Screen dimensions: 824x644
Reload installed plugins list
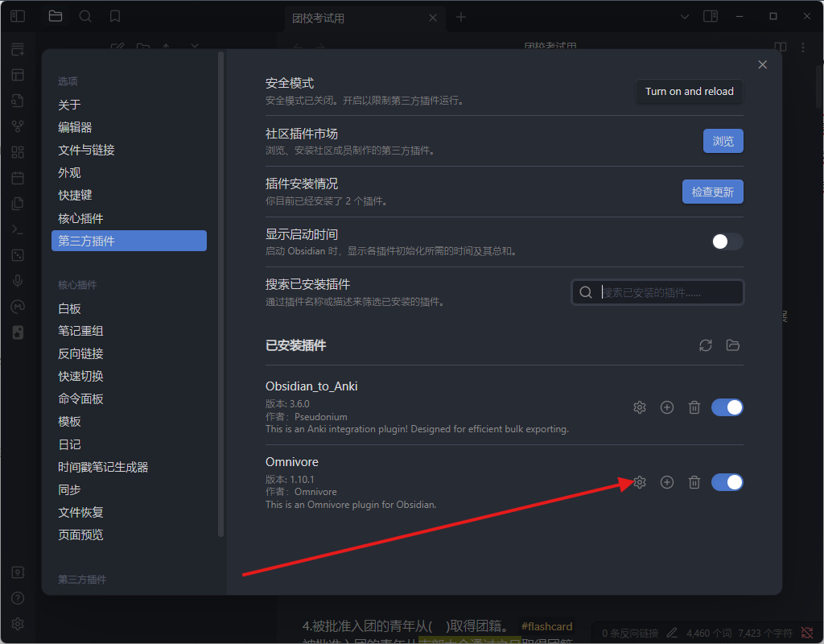point(705,345)
